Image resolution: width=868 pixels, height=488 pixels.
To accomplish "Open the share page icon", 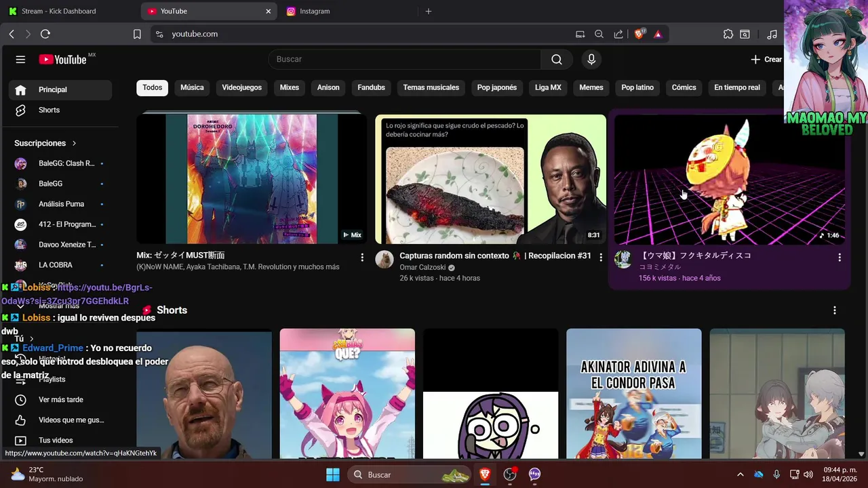I will (618, 34).
